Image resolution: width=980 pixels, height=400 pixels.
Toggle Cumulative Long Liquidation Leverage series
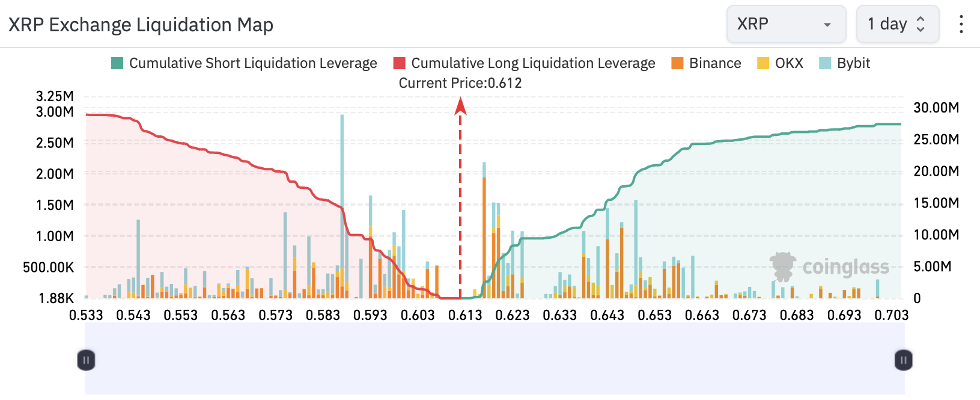click(x=533, y=63)
